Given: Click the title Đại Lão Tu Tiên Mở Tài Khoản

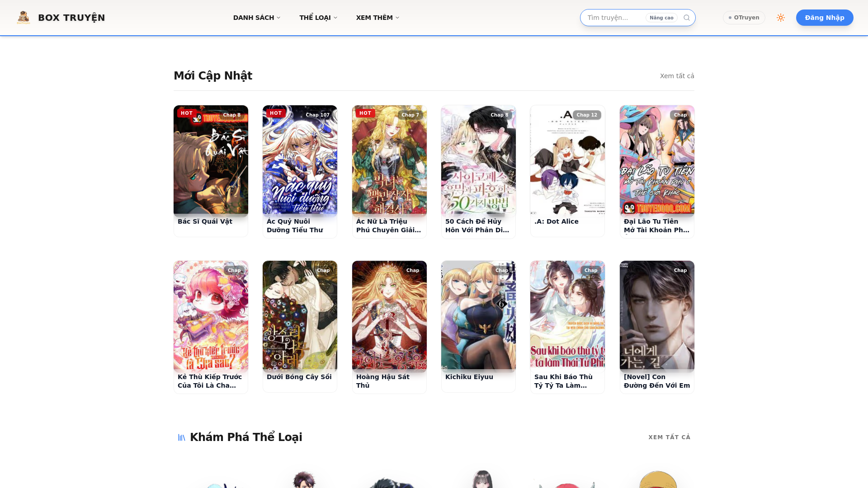Looking at the screenshot, I should point(656,226).
